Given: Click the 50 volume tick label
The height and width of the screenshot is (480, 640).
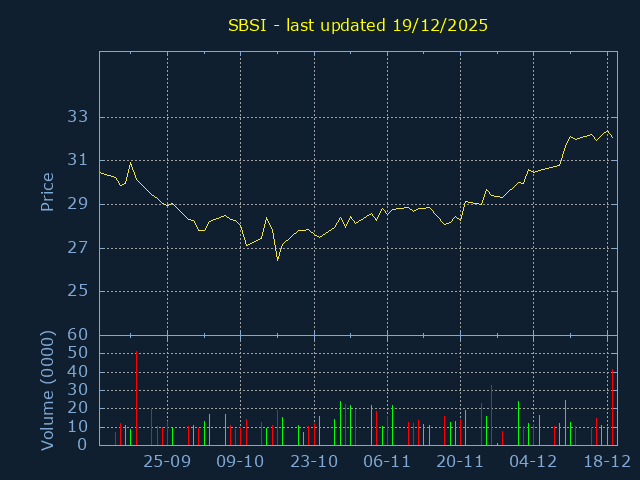Looking at the screenshot, I should (x=79, y=353).
